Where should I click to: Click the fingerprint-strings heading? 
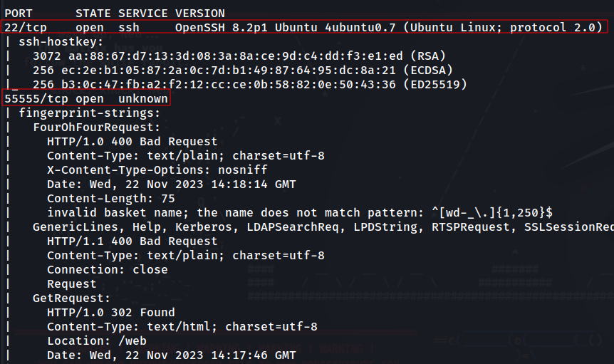coord(89,113)
